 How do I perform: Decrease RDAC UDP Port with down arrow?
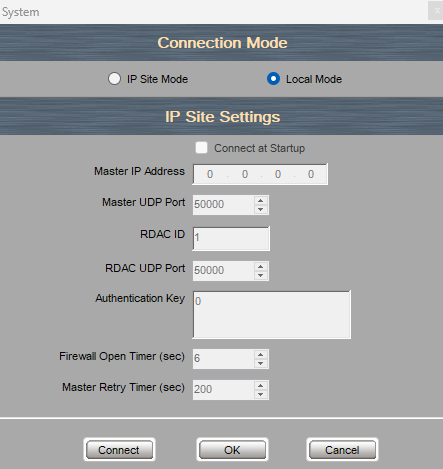pyautogui.click(x=261, y=275)
